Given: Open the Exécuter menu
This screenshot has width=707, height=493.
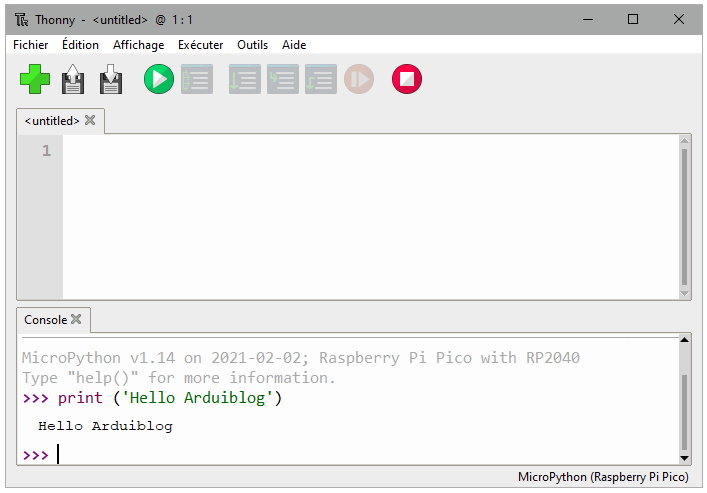Looking at the screenshot, I should coord(201,45).
